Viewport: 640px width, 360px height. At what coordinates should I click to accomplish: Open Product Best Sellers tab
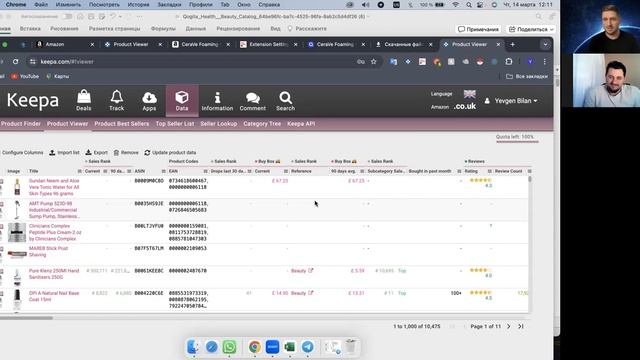point(122,124)
